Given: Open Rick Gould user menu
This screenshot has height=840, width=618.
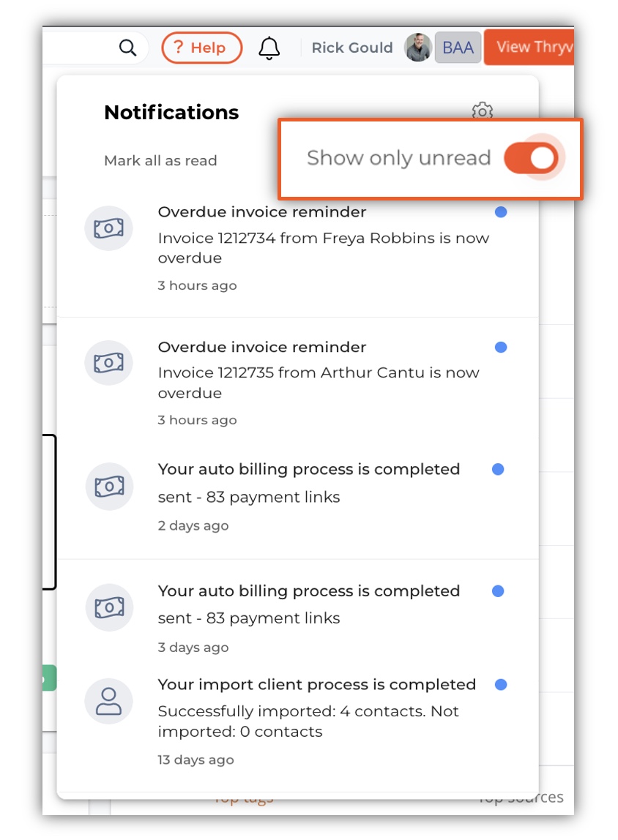Looking at the screenshot, I should tap(352, 48).
